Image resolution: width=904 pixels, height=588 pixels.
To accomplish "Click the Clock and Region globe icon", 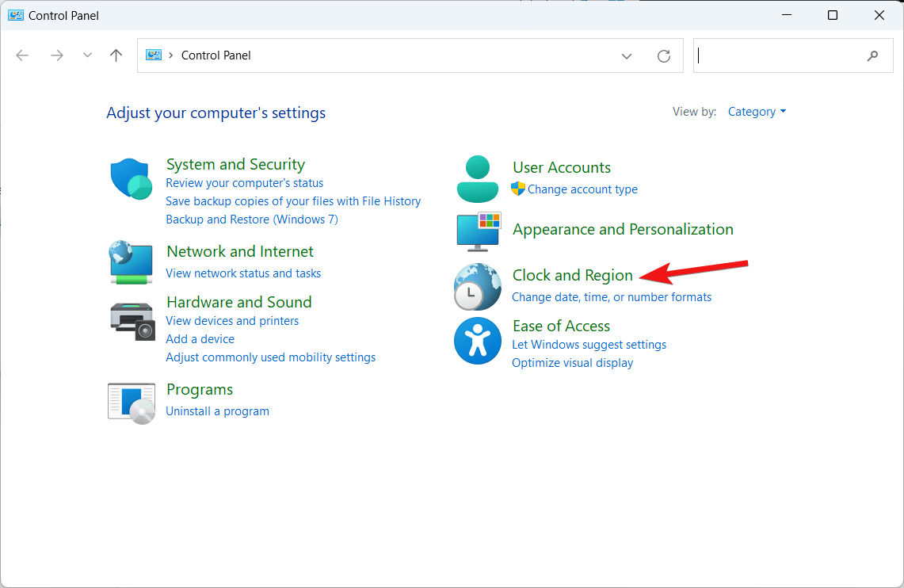I will 478,286.
